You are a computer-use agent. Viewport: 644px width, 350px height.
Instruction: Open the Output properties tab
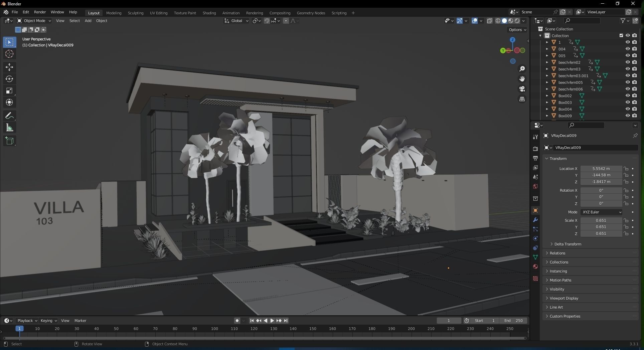(x=535, y=158)
